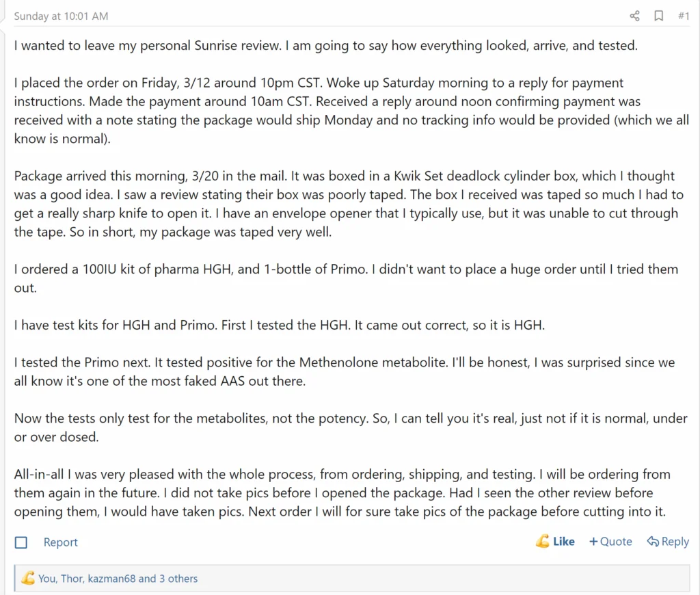Click the flexed-arm Like icon
700x595 pixels.
point(543,542)
